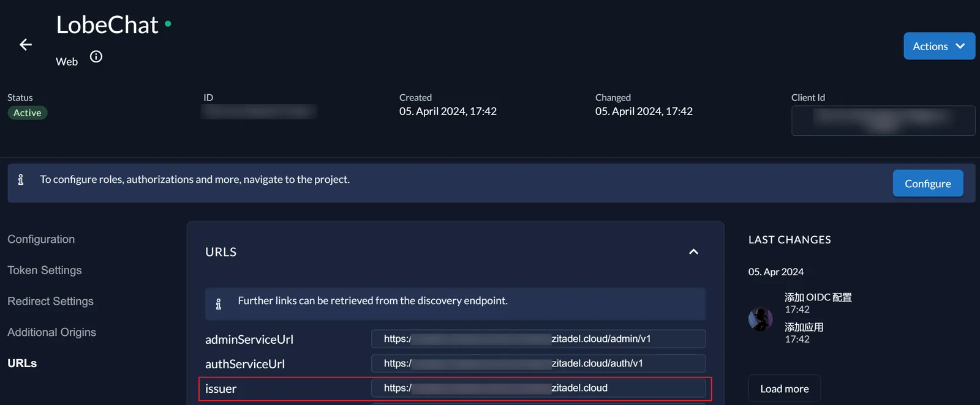Viewport: 980px width, 405px height.
Task: Click the info icon in the project banner
Action: pyautogui.click(x=21, y=179)
